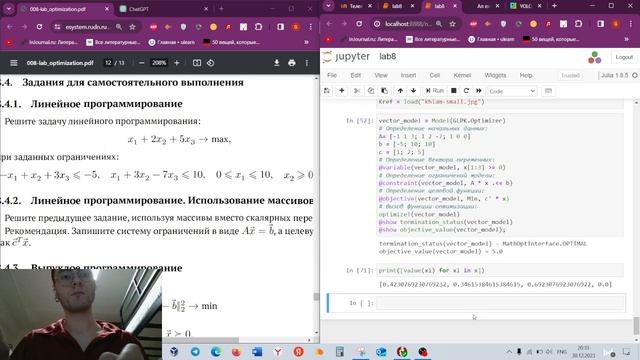Image resolution: width=640 pixels, height=360 pixels.
Task: Show hidden system tray icons
Action: pyautogui.click(x=509, y=351)
